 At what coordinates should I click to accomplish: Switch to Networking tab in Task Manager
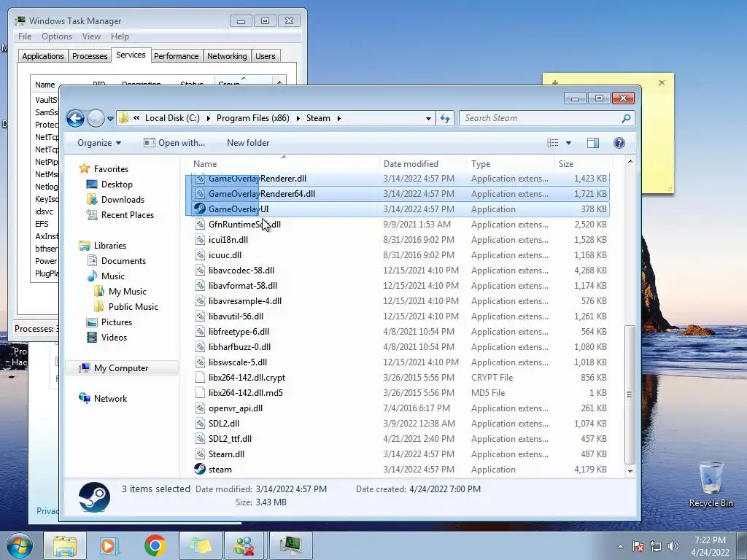(227, 56)
